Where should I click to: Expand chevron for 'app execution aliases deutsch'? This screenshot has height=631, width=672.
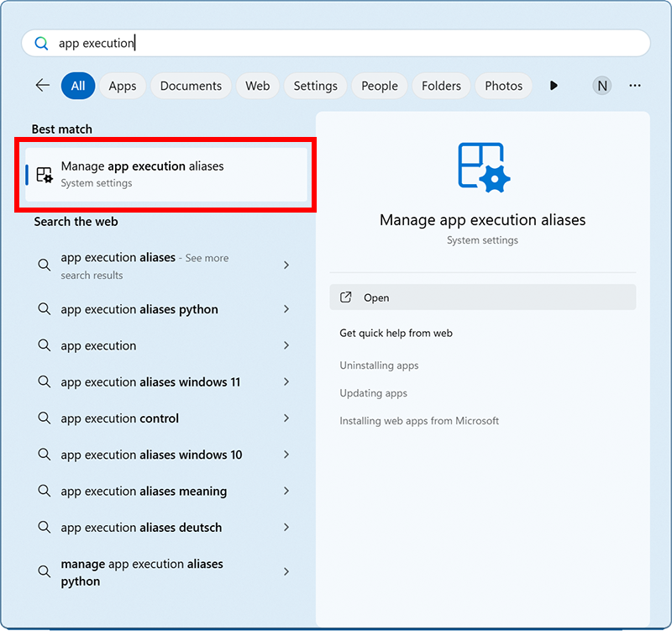[286, 528]
